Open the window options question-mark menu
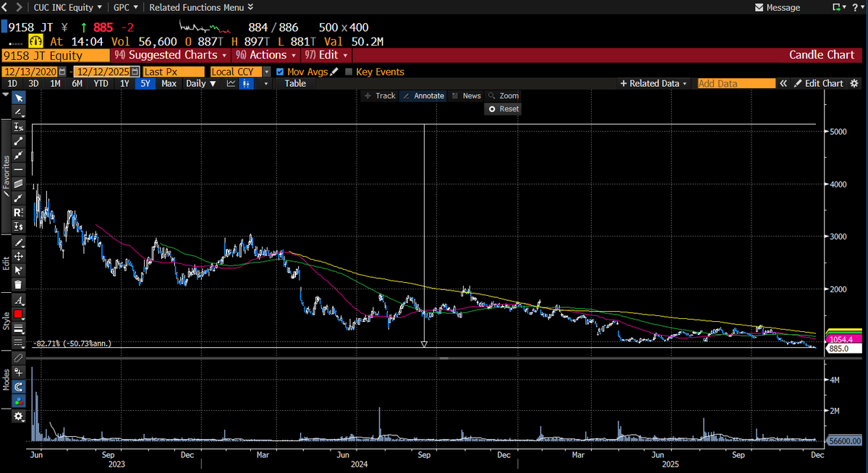The width and height of the screenshot is (868, 473). tap(858, 7)
